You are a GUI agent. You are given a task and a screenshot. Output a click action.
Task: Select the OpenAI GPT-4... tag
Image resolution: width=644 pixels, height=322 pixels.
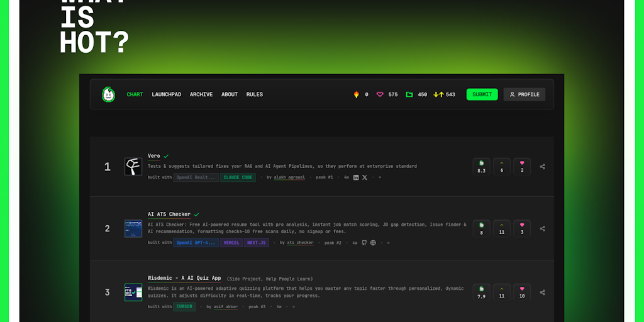point(196,243)
